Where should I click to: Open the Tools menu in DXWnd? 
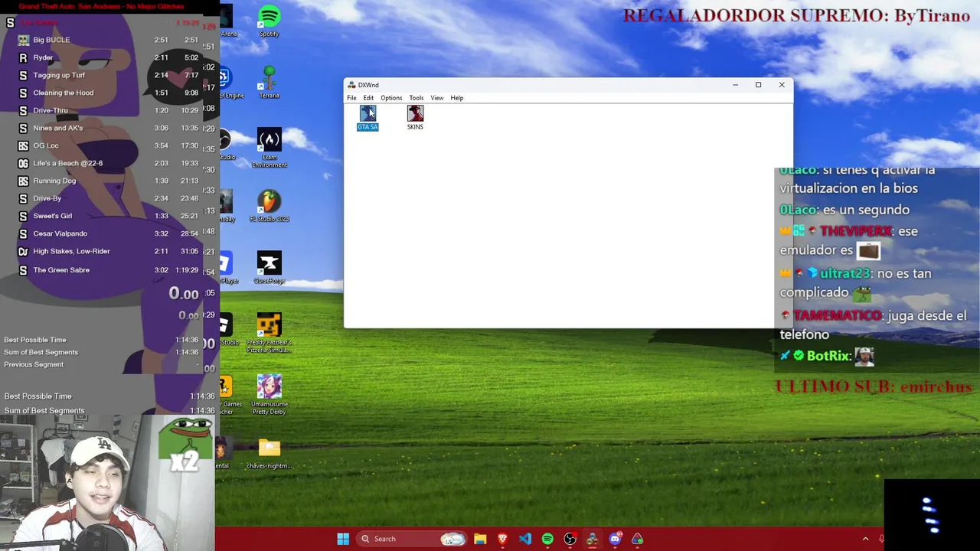coord(416,98)
